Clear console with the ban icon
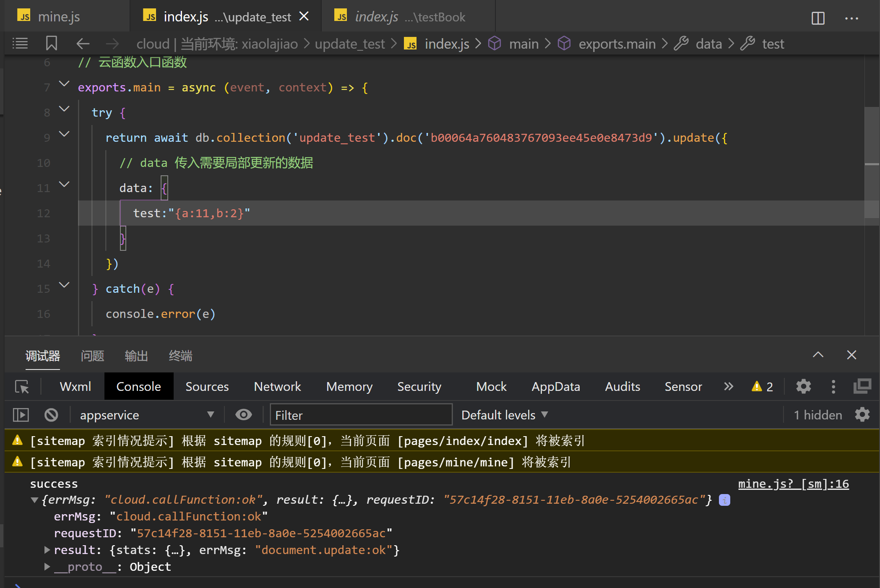Viewport: 880px width, 588px height. pyautogui.click(x=51, y=415)
